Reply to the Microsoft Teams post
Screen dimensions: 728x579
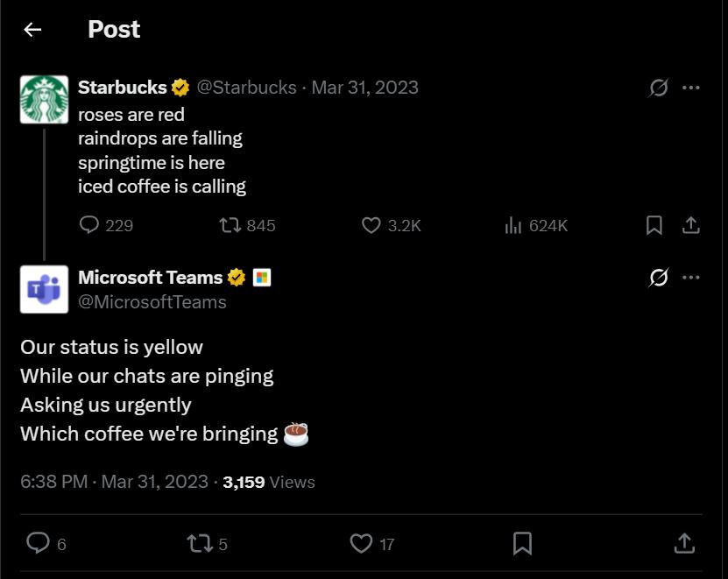(x=38, y=543)
